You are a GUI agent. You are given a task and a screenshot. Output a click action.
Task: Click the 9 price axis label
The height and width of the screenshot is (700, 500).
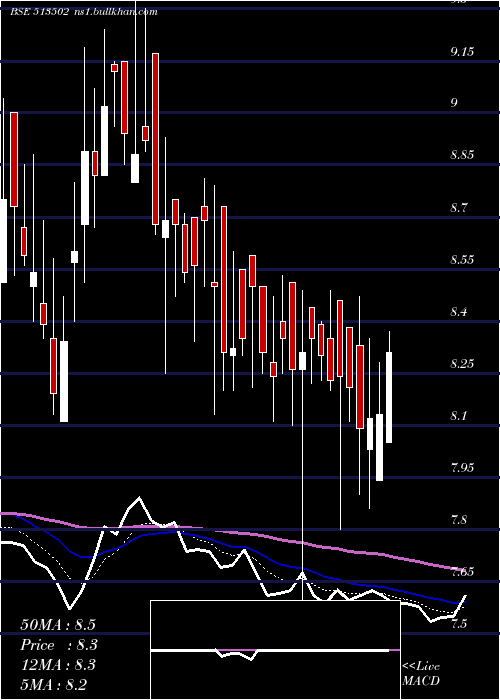(454, 103)
